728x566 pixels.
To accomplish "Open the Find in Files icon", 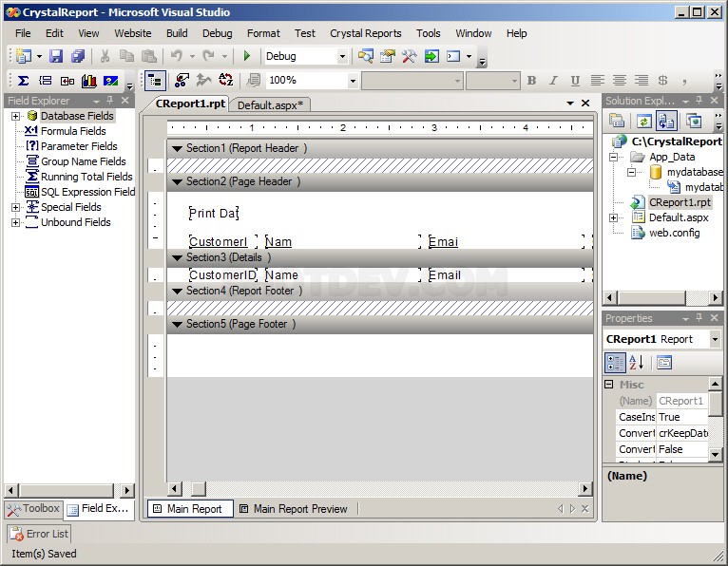I will 366,56.
